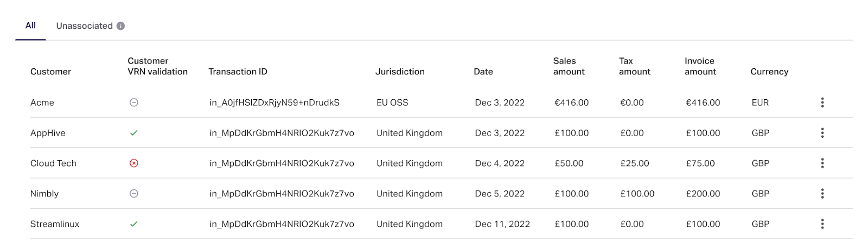Image resolution: width=868 pixels, height=249 pixels.
Task: Click the Jurisdiction column header
Action: point(400,72)
